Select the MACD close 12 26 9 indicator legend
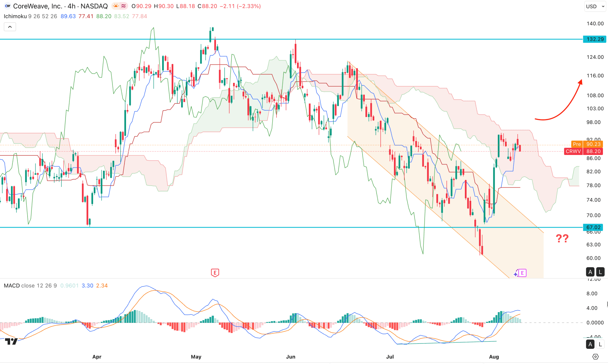The image size is (608, 364). (x=30, y=286)
